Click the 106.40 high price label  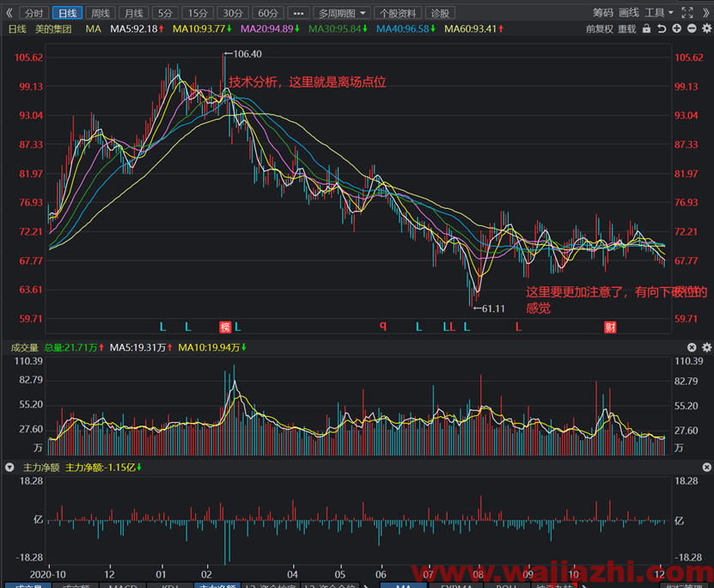tap(247, 54)
